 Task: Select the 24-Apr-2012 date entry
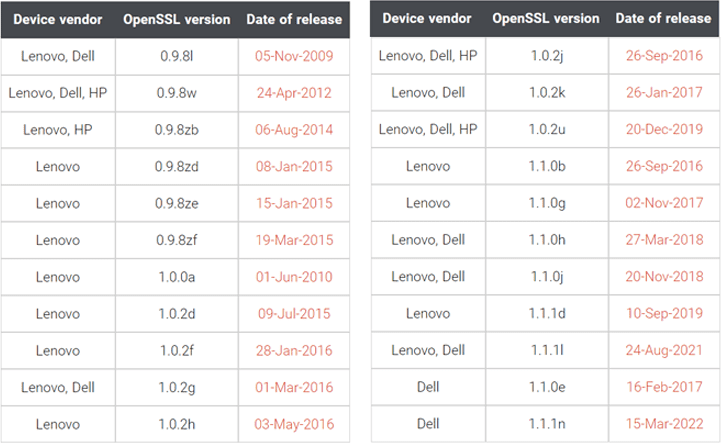(293, 92)
